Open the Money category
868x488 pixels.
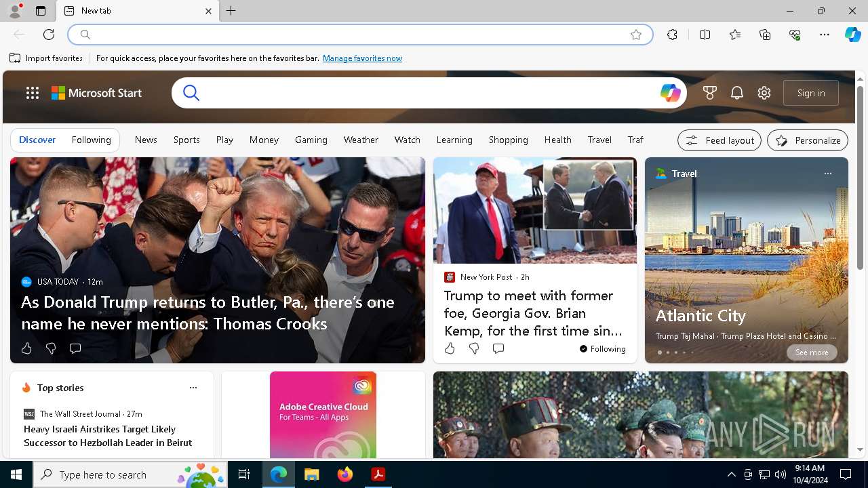click(264, 140)
